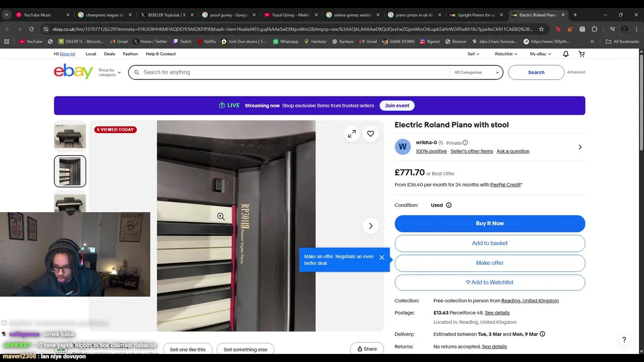The width and height of the screenshot is (644, 362).
Task: Click the red Tp extension icon
Action: (x=558, y=29)
